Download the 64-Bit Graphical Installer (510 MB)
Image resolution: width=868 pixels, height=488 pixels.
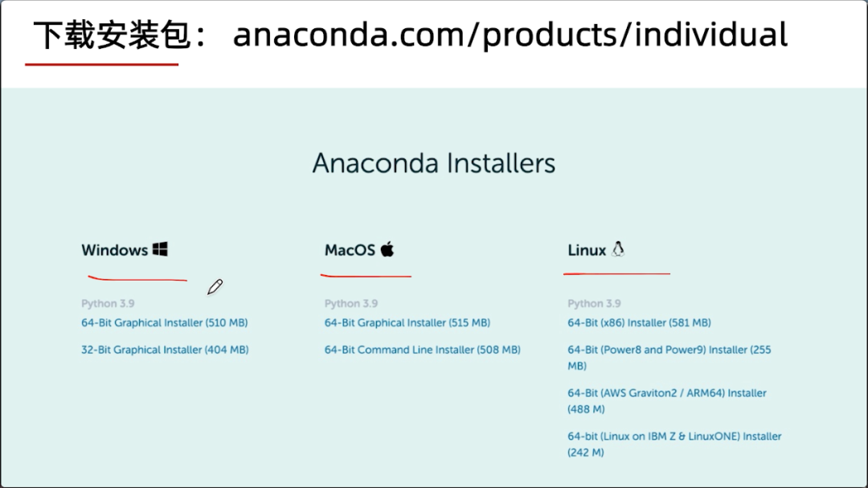point(164,323)
